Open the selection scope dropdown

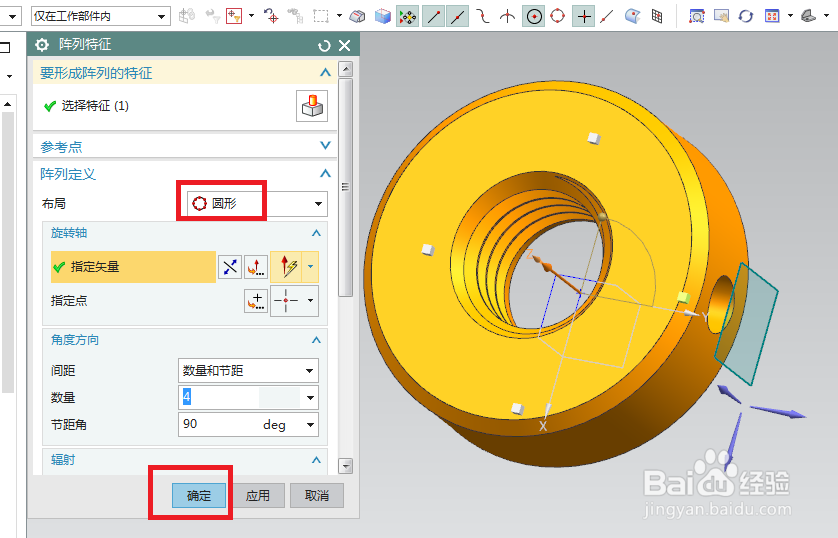pyautogui.click(x=101, y=17)
